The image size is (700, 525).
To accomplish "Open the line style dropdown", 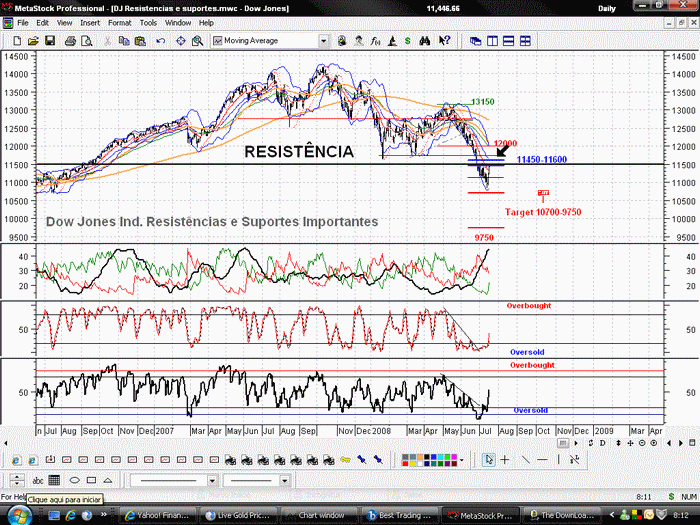I will (212, 480).
